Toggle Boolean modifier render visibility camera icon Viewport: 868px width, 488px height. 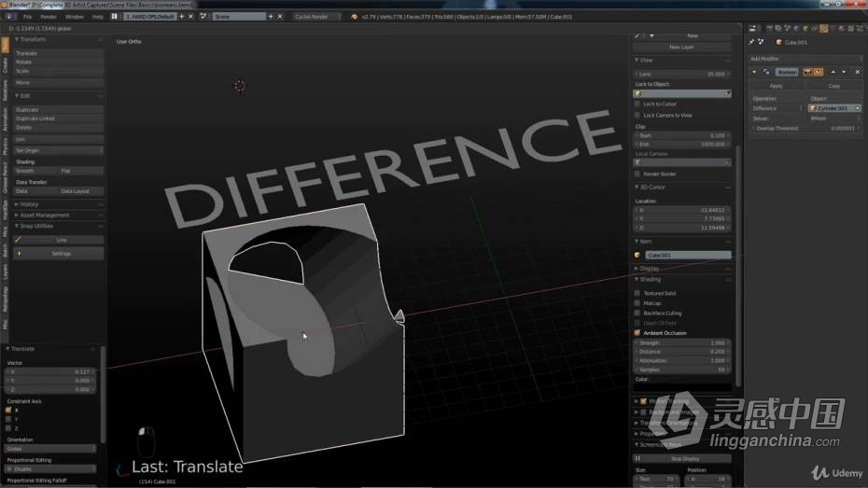[x=807, y=72]
